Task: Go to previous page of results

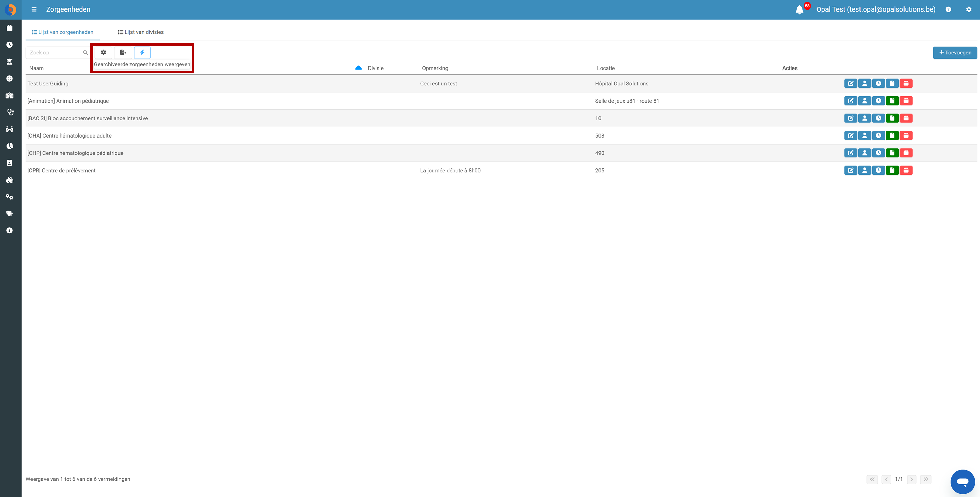Action: (x=886, y=479)
